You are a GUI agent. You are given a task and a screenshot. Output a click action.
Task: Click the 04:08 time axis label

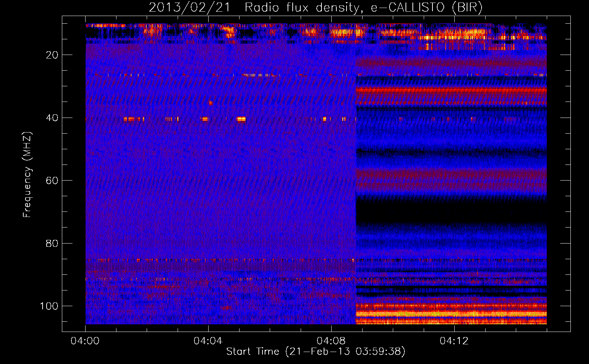pos(331,341)
